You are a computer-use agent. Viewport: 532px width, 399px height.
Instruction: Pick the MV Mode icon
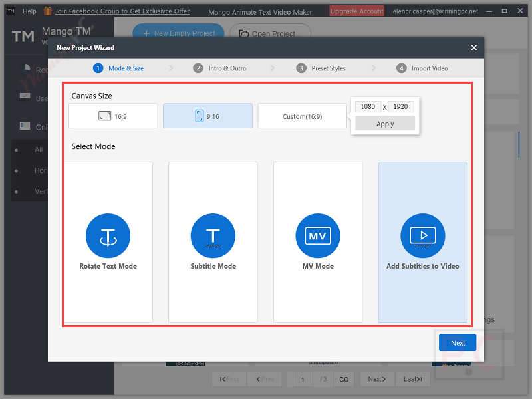tap(318, 235)
